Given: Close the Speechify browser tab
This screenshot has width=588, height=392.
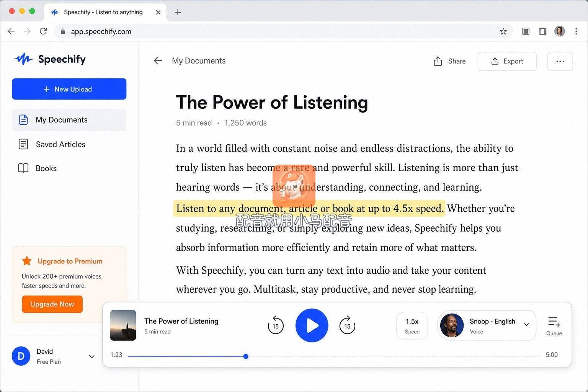Looking at the screenshot, I should coord(158,12).
